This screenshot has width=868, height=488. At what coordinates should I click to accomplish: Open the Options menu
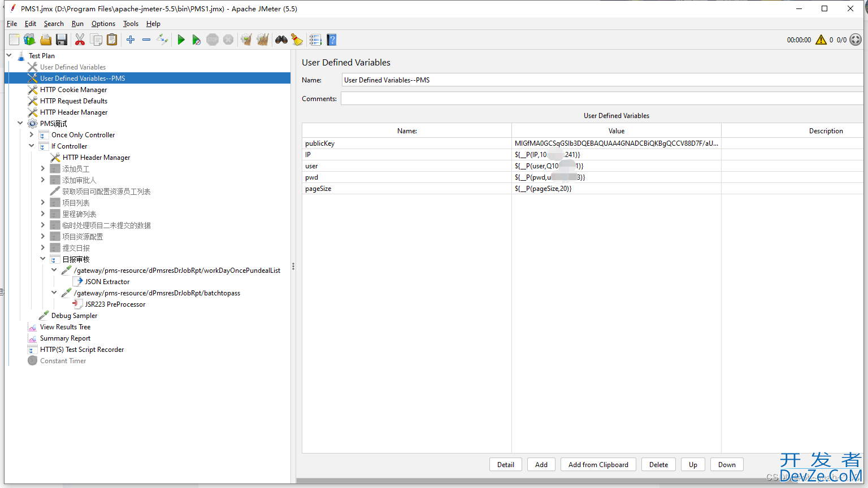coord(103,24)
